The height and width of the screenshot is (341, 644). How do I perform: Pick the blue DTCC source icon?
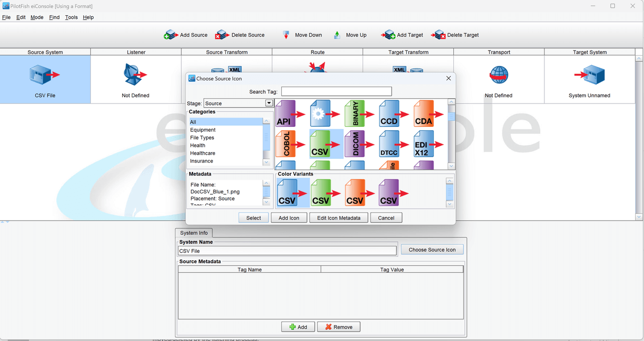(x=394, y=144)
